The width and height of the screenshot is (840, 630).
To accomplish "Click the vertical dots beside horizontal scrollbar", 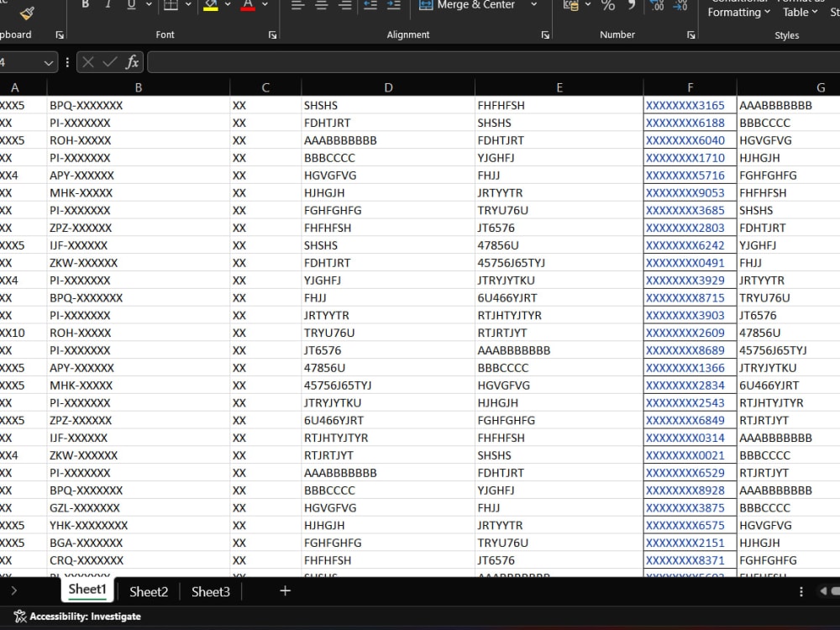I will tap(801, 591).
